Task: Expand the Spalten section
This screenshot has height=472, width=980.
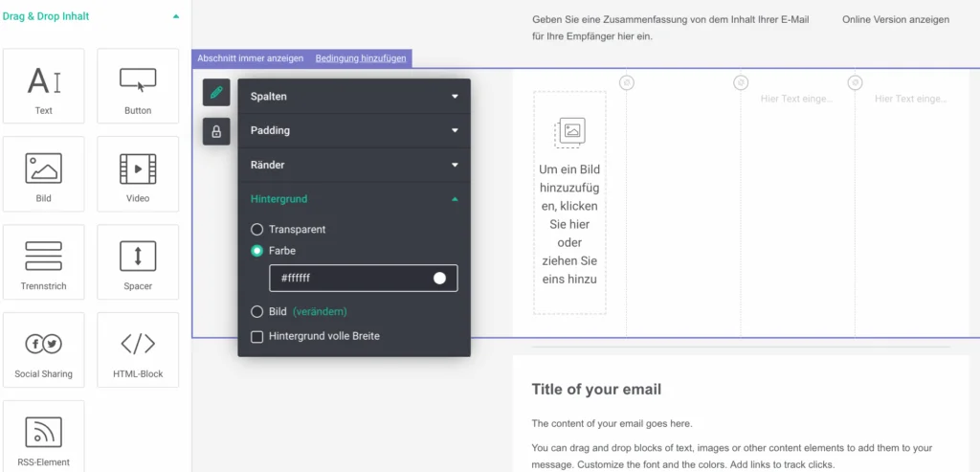Action: point(354,97)
